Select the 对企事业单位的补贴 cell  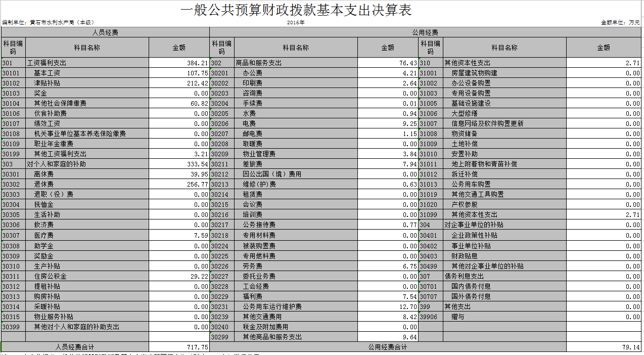point(504,225)
